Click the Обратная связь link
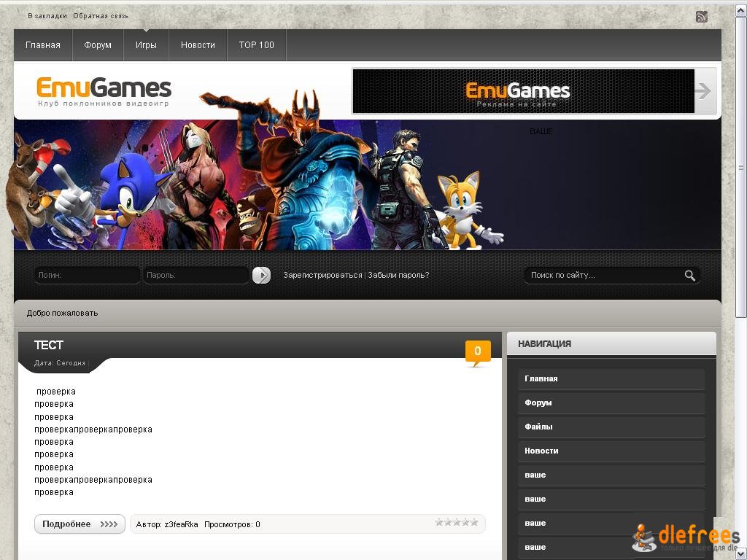 101,16
